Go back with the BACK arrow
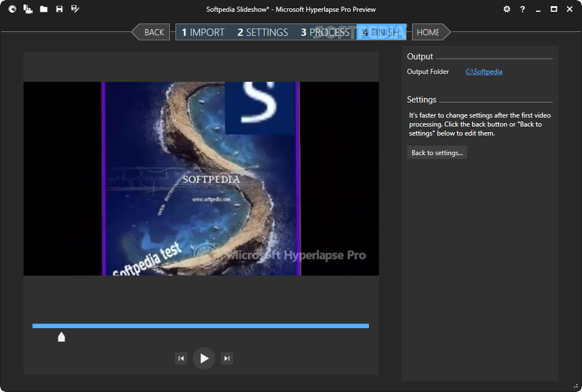The image size is (582, 392). (x=151, y=32)
